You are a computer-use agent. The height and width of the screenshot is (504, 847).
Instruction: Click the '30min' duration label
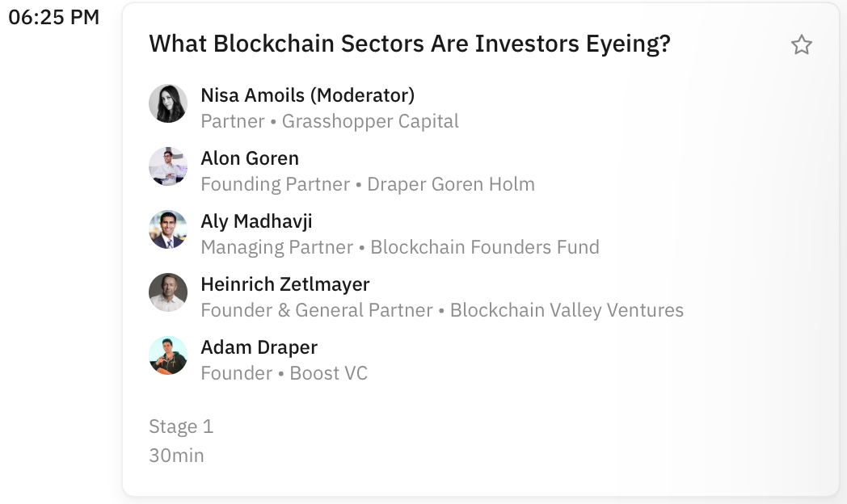176,456
